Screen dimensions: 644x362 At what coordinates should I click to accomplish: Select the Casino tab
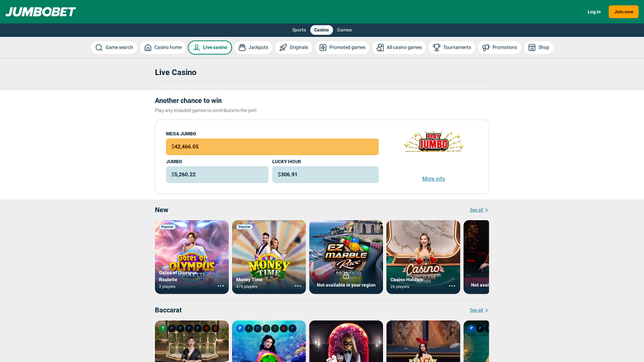pyautogui.click(x=321, y=30)
